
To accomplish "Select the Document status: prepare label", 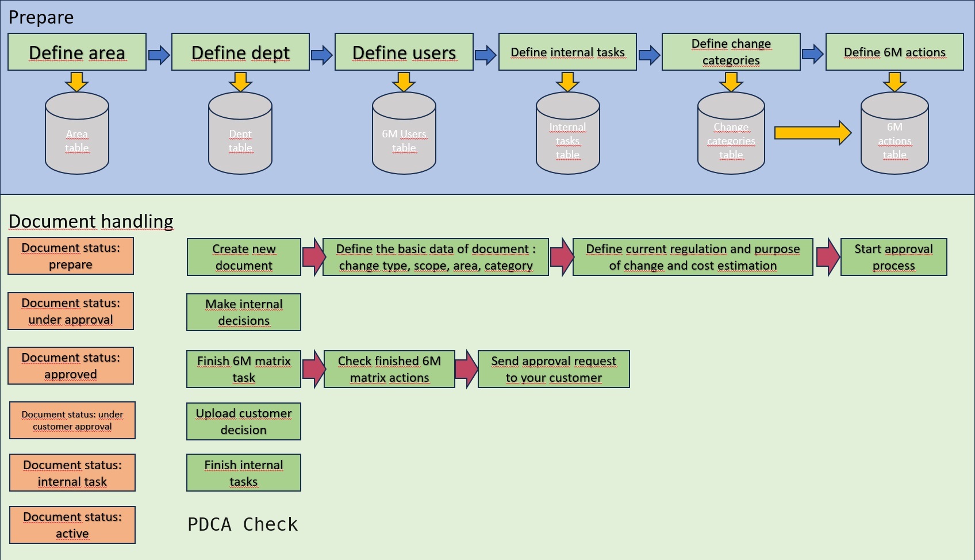I will coord(71,256).
